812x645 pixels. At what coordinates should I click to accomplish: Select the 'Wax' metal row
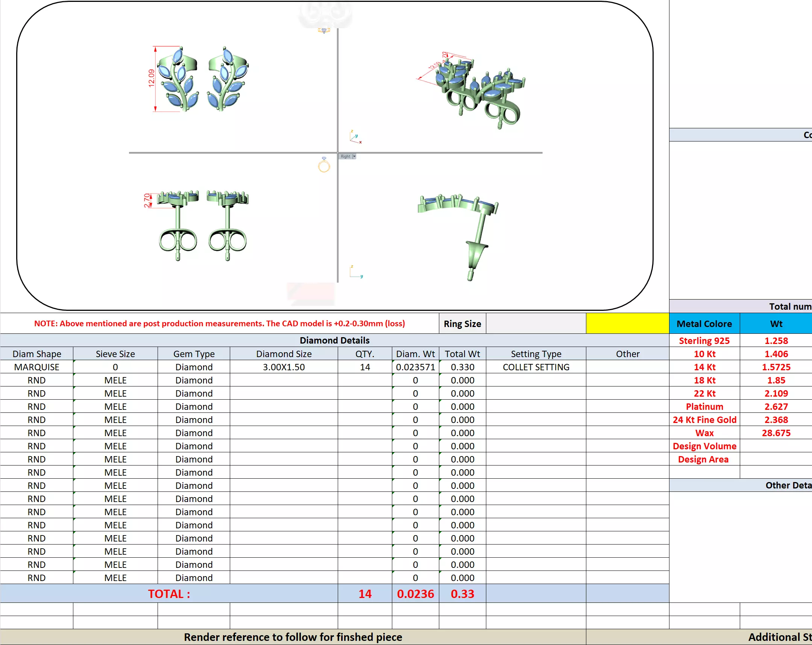click(x=704, y=433)
